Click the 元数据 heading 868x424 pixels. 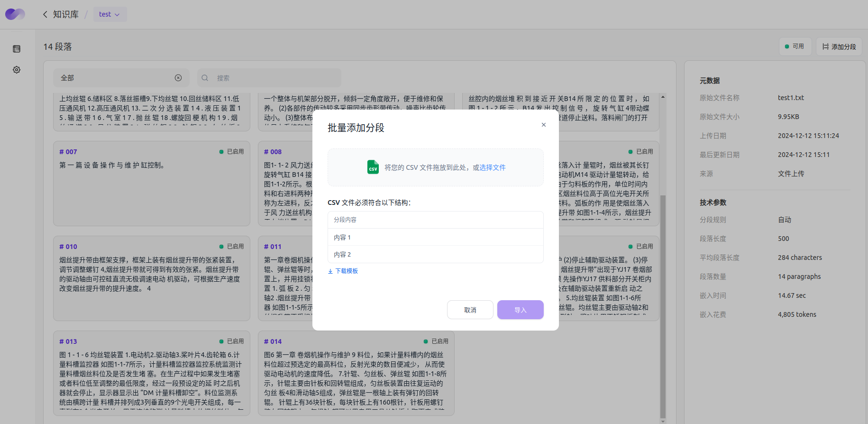click(710, 81)
